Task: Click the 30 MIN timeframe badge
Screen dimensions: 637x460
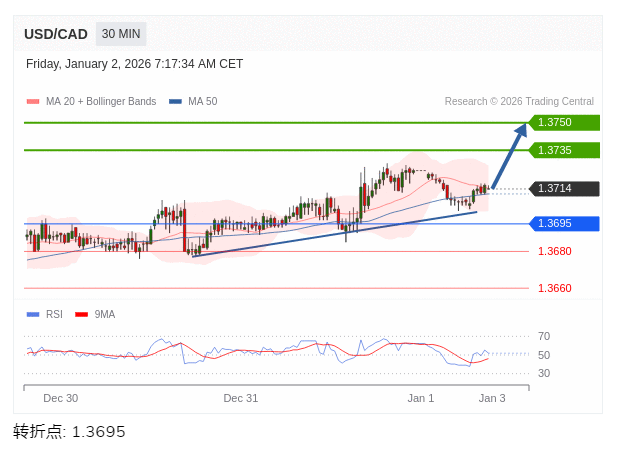Action: 121,34
